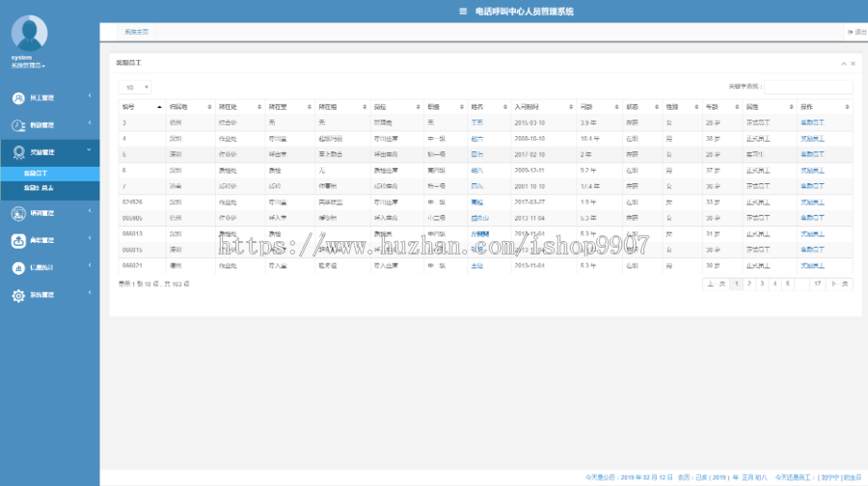Go to page 3 in pagination

click(762, 283)
